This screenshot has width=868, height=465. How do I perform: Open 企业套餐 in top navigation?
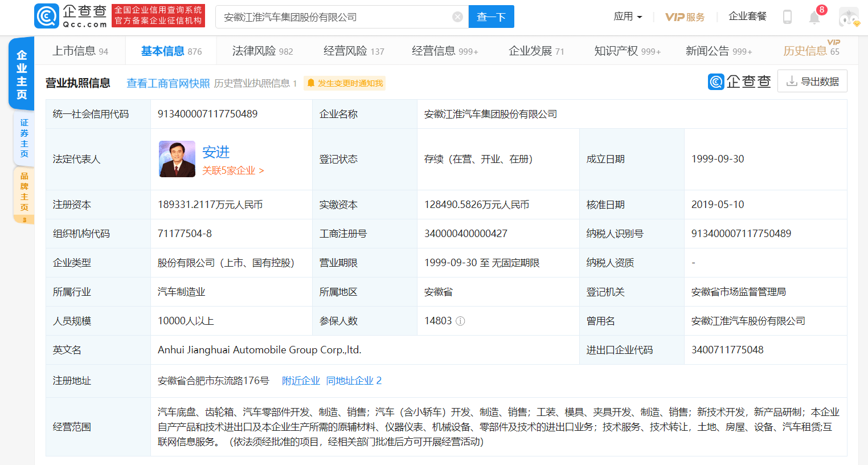747,17
